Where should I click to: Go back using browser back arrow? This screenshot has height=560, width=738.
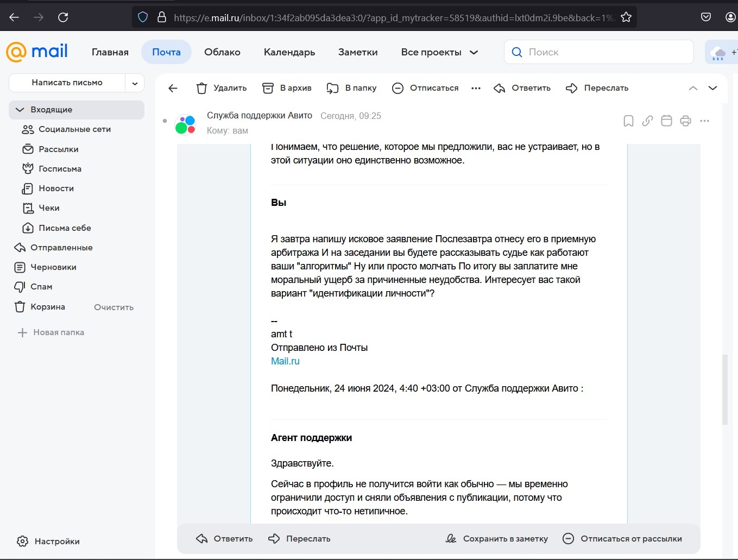click(14, 17)
